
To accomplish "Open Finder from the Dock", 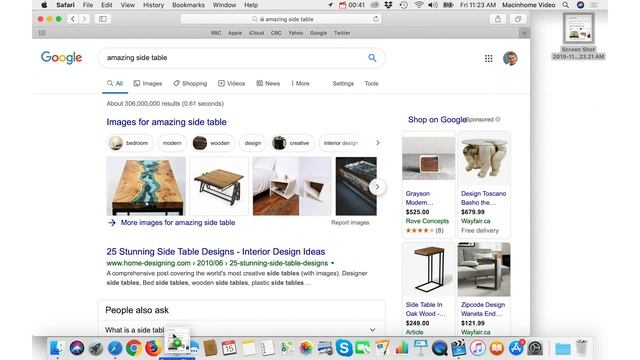I will coord(57,348).
